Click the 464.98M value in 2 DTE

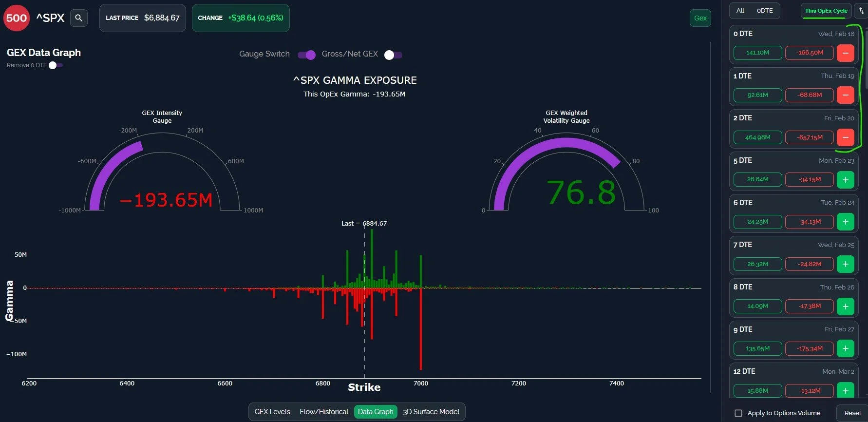758,137
